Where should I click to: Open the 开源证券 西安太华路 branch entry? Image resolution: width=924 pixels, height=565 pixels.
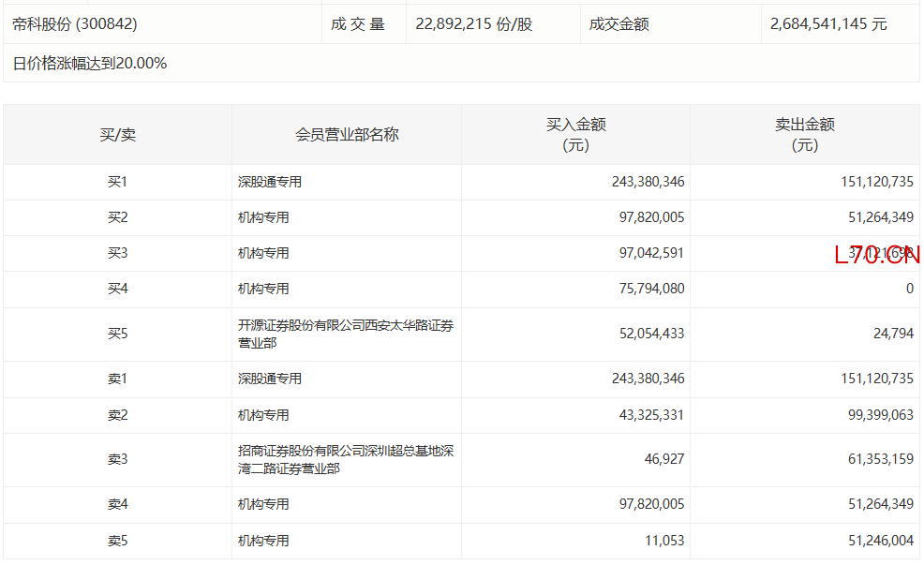pyautogui.click(x=345, y=334)
